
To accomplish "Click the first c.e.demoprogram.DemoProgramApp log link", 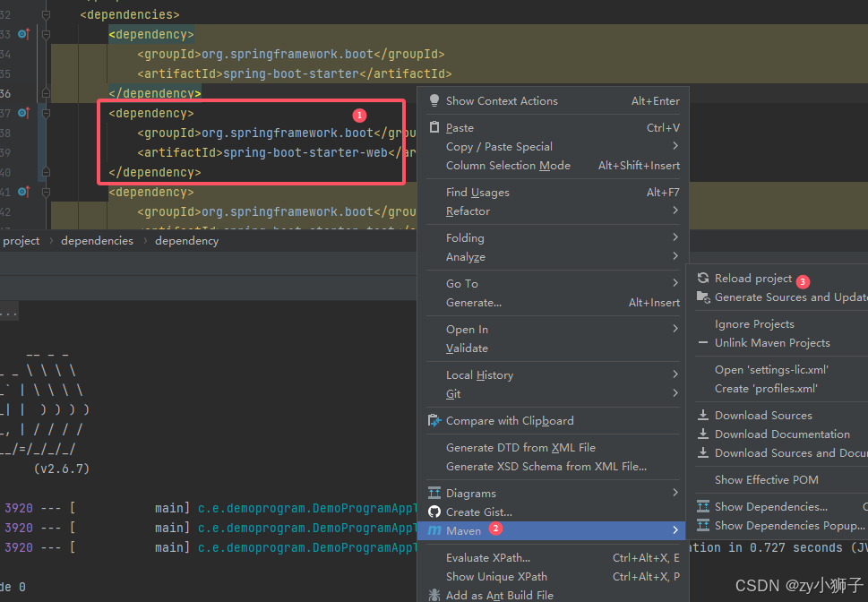I will [x=307, y=508].
